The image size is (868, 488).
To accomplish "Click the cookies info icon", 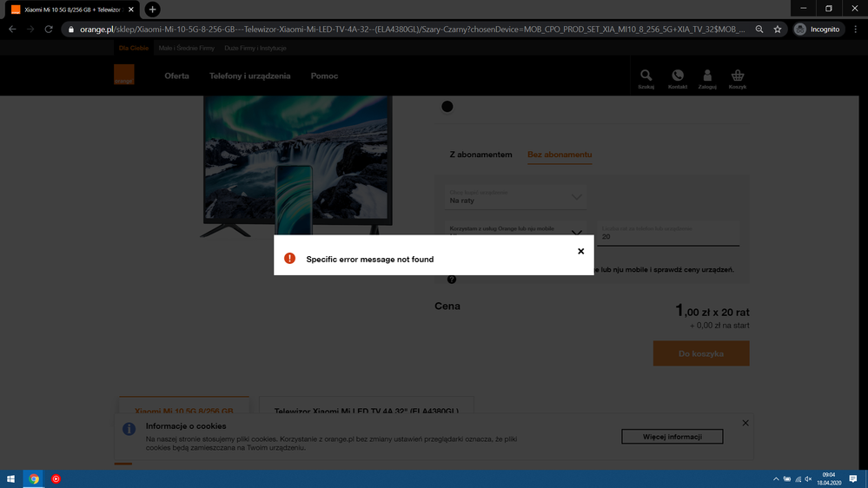I will 129,429.
